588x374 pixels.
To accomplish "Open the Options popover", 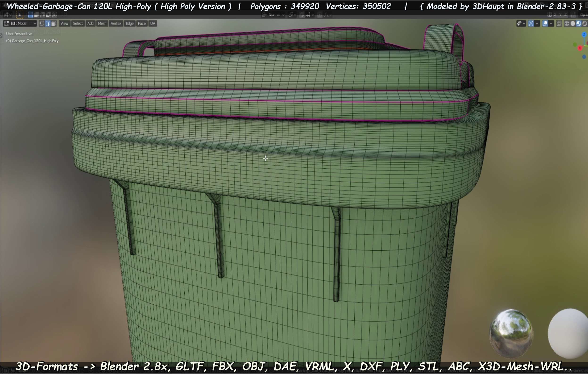I will coord(584,15).
